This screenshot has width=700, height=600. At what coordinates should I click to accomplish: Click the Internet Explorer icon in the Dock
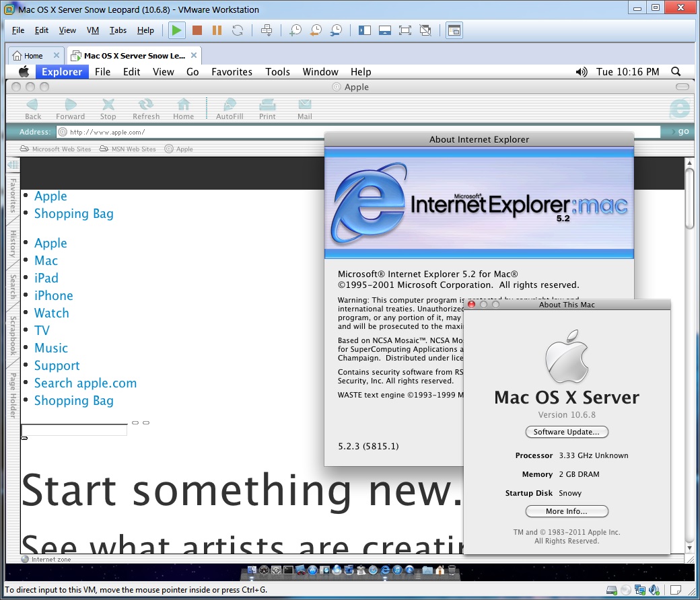click(x=385, y=570)
